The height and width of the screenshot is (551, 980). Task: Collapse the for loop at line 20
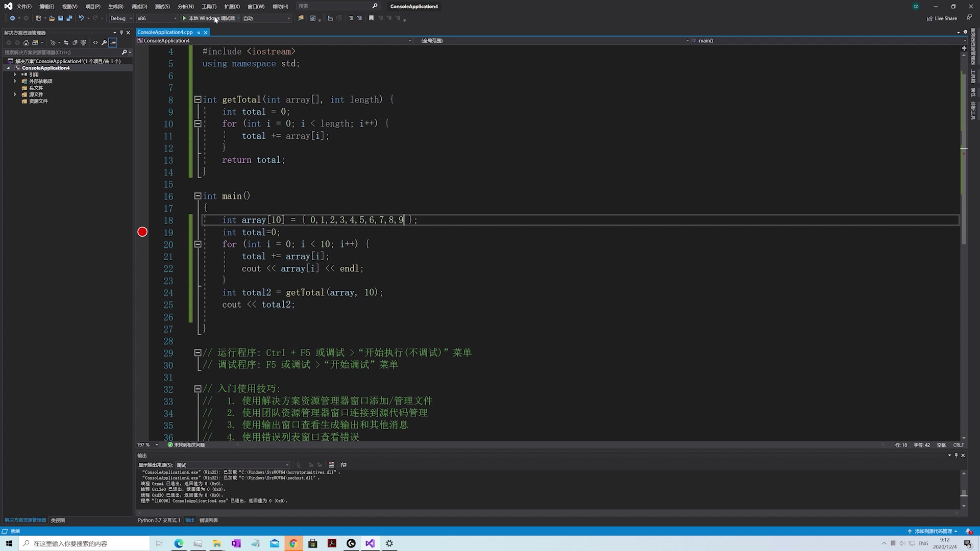198,244
